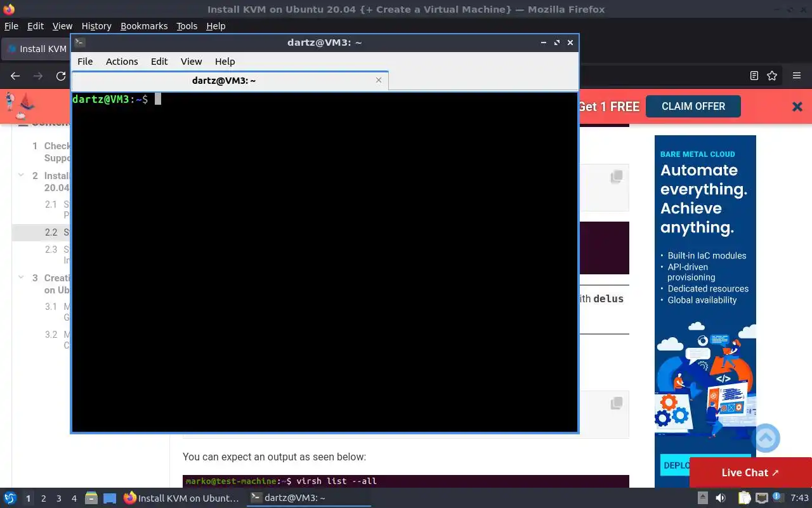This screenshot has width=812, height=508.
Task: Open the terminal File menu
Action: click(85, 62)
